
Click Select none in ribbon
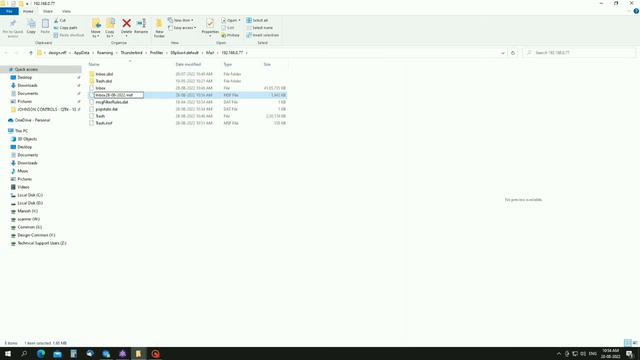[x=260, y=28]
